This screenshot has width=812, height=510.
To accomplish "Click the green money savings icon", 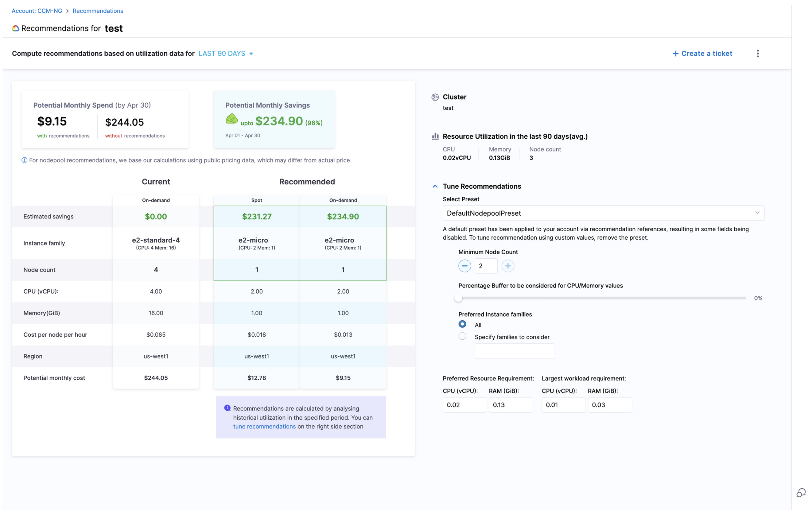I will pyautogui.click(x=232, y=119).
